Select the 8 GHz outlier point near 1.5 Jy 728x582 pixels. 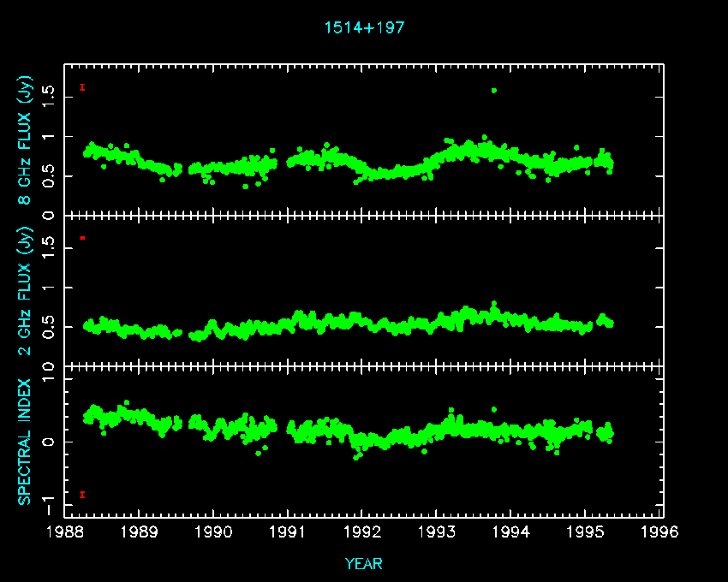click(x=494, y=91)
